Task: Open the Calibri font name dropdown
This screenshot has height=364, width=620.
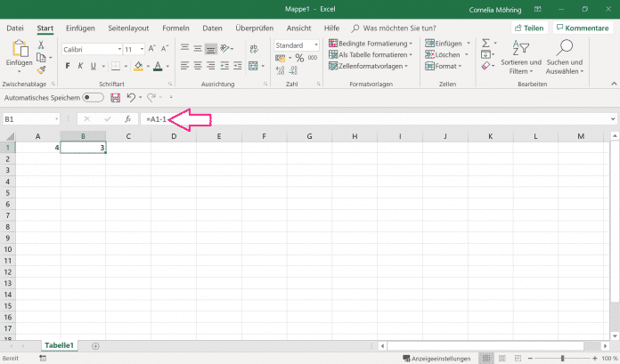Action: pyautogui.click(x=118, y=49)
